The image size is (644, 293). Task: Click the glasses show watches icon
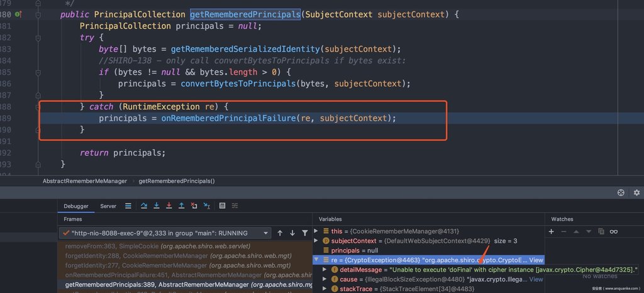pos(614,231)
